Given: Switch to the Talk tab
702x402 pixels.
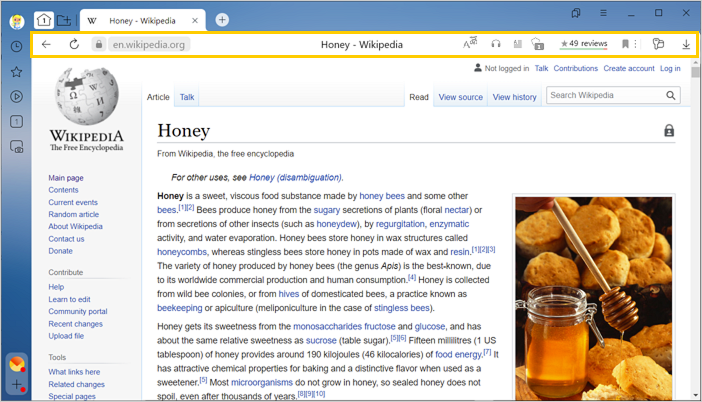Looking at the screenshot, I should tap(187, 97).
